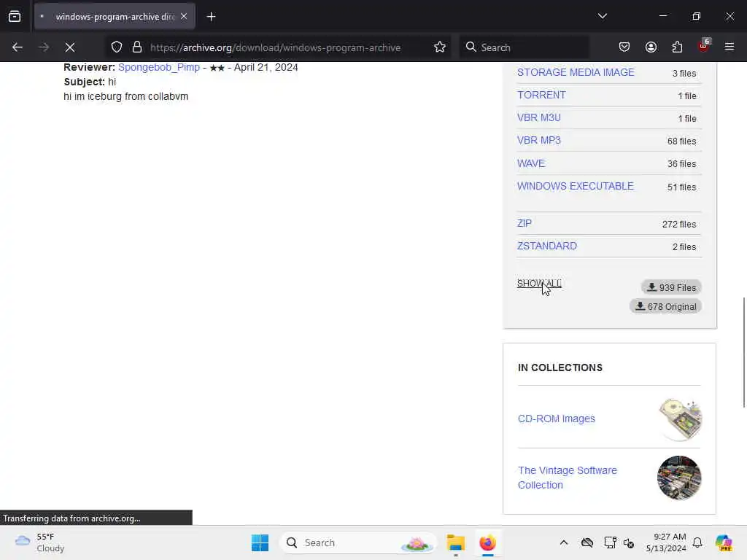Viewport: 747px width, 560px height.
Task: Show hidden system tray icons
Action: 564,542
